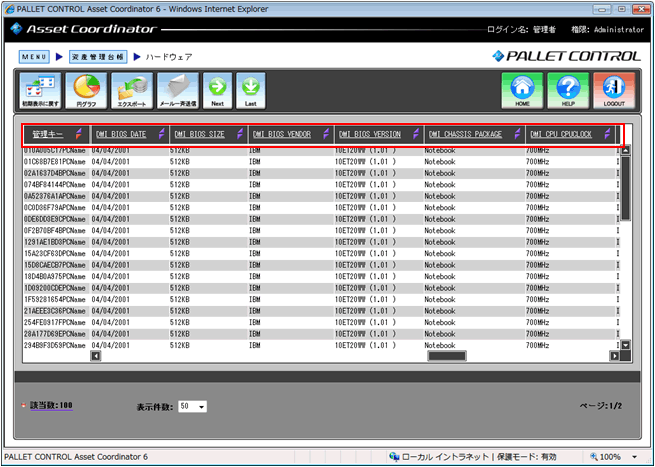The height and width of the screenshot is (467, 655).
Task: Click the sort icon beside 管理キー header
Action: [x=79, y=134]
